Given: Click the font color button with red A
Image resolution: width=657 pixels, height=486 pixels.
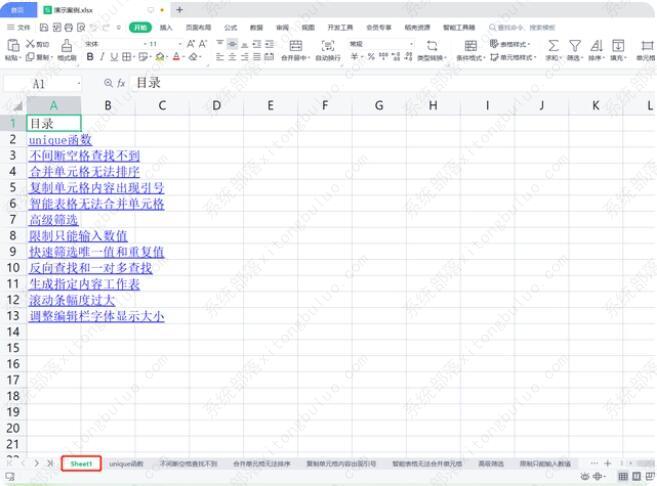Looking at the screenshot, I should [x=175, y=58].
